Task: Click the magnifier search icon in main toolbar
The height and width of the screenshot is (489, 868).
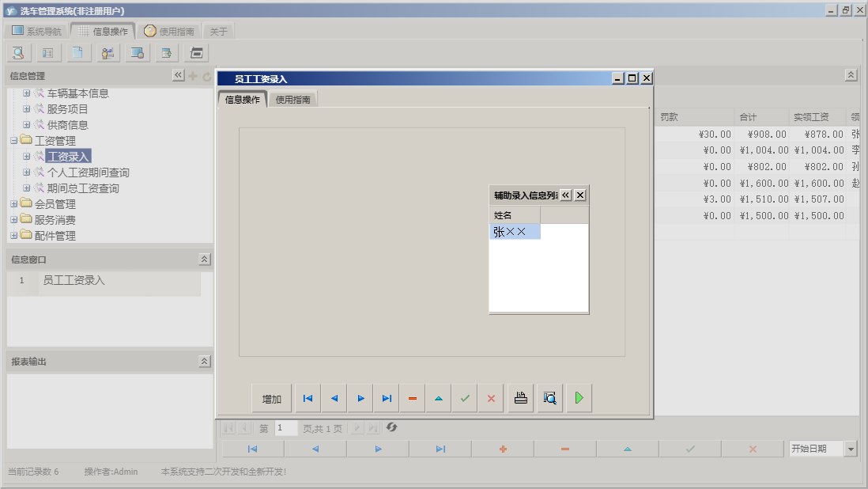Action: click(18, 53)
